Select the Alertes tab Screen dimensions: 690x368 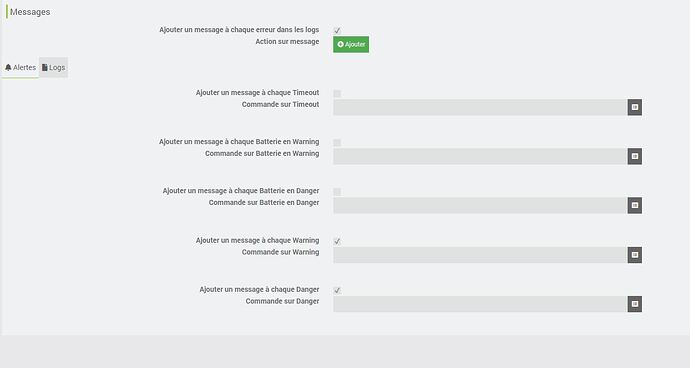click(x=20, y=67)
